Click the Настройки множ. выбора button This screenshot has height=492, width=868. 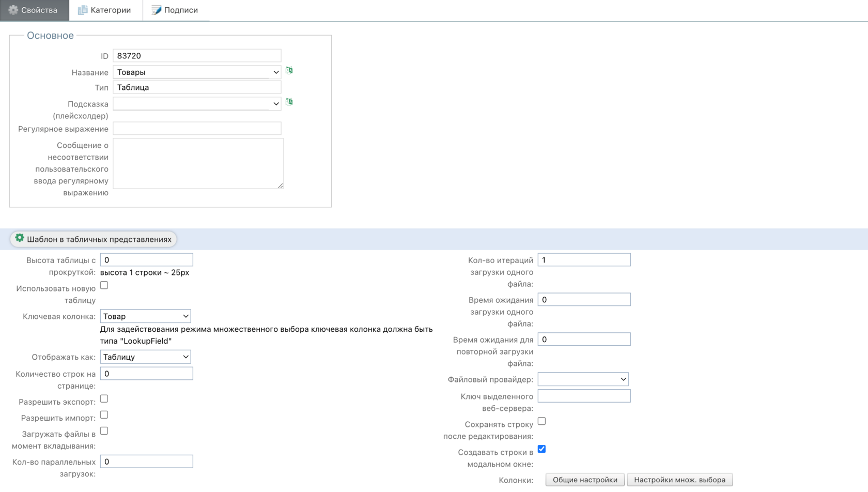(679, 480)
